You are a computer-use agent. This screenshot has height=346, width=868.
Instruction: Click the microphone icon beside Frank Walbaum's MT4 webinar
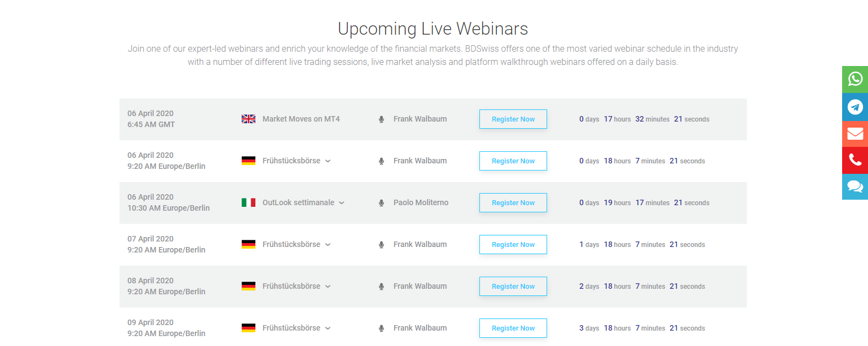(x=381, y=119)
